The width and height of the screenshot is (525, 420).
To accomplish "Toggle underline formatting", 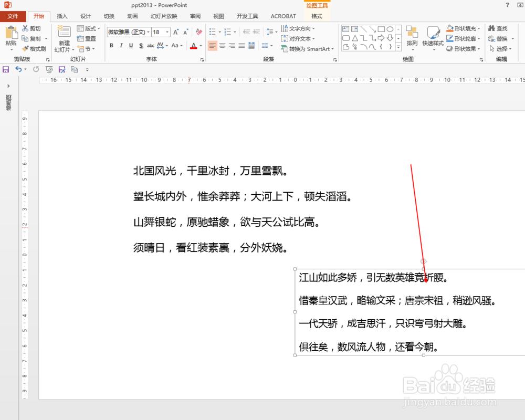I will point(131,46).
